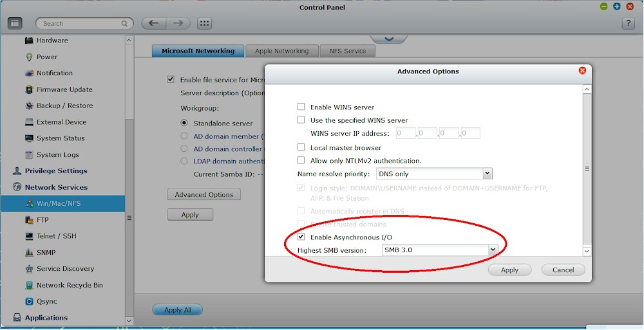This screenshot has width=644, height=330.
Task: Click the Search input field
Action: point(80,24)
